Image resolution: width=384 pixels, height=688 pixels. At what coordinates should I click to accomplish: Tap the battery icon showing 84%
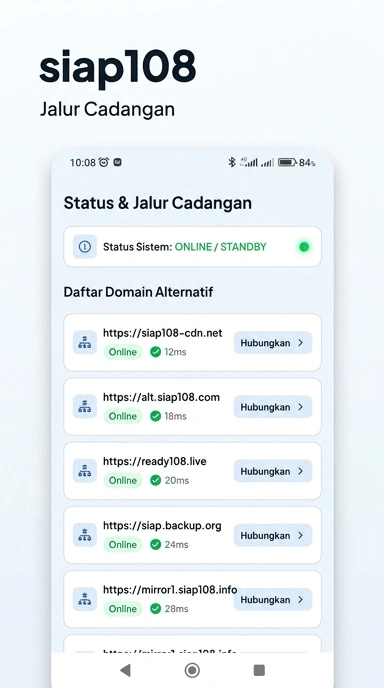[x=287, y=162]
